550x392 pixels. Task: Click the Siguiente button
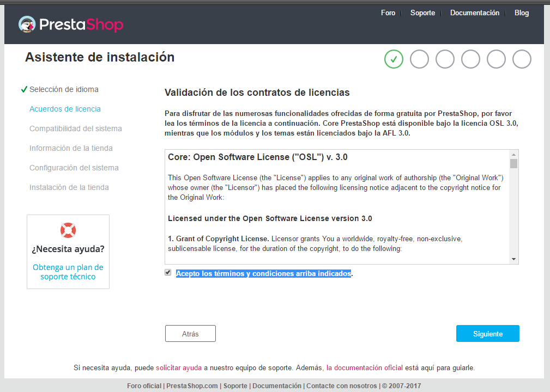[487, 334]
